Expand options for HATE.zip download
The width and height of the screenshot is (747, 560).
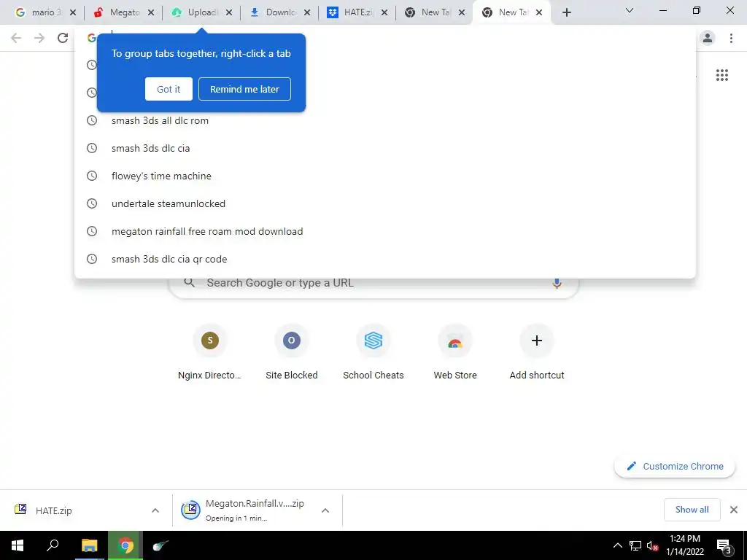pos(155,510)
